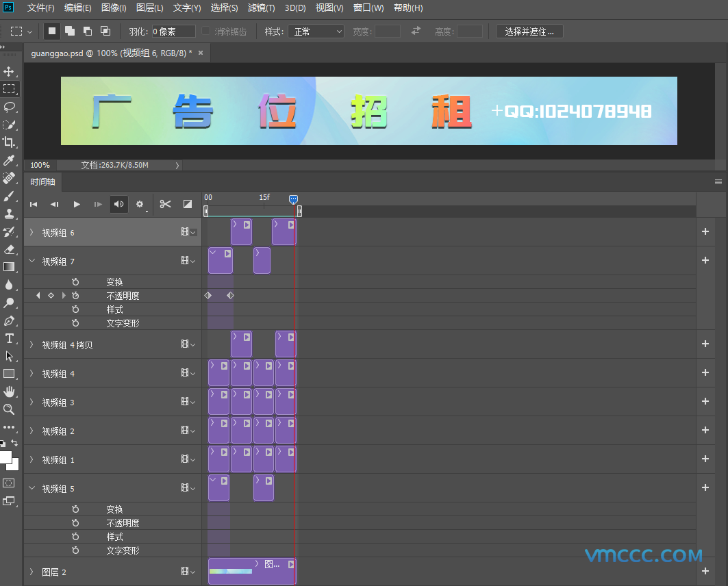Expand the 视频组 6 track
The height and width of the screenshot is (586, 728).
(32, 233)
